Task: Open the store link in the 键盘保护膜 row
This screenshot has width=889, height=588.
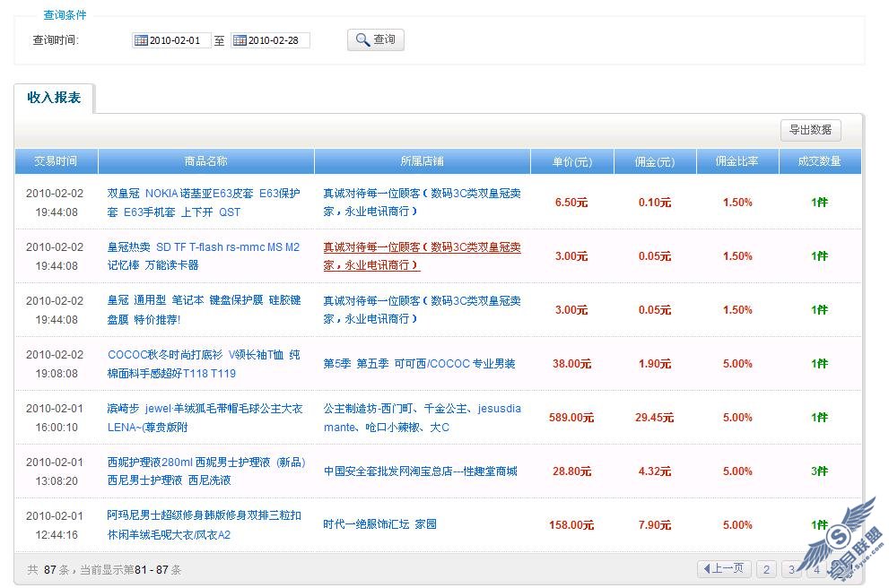Action: click(422, 310)
